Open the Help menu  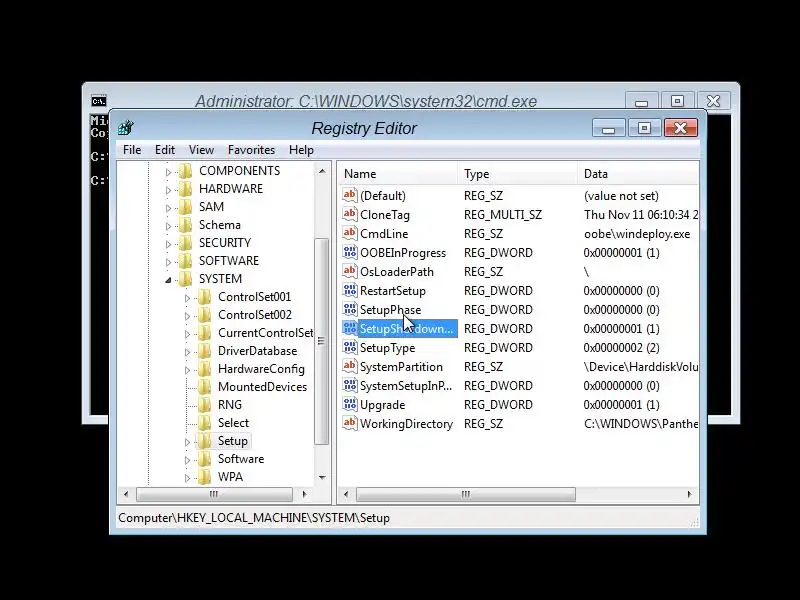pyautogui.click(x=301, y=150)
